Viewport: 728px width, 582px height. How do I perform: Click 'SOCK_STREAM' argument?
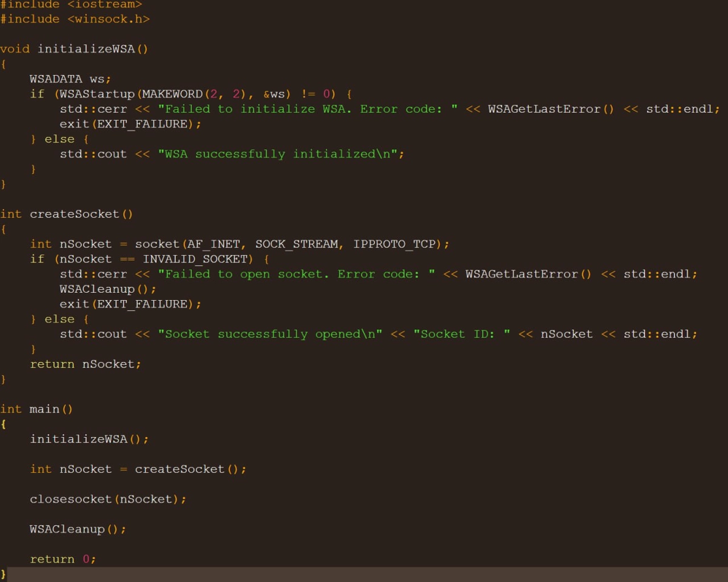pos(297,244)
